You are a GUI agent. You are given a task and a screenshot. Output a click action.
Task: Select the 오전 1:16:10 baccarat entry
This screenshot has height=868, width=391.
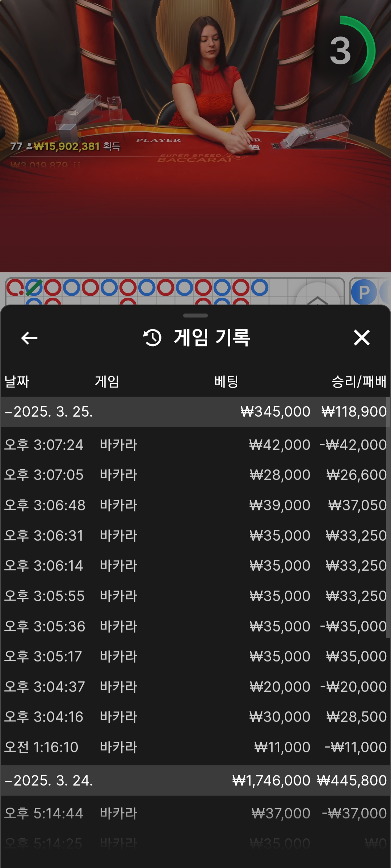click(195, 747)
